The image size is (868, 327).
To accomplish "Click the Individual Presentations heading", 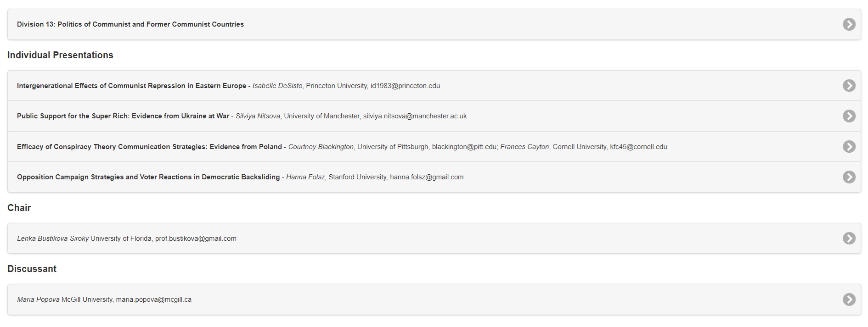I will [60, 55].
